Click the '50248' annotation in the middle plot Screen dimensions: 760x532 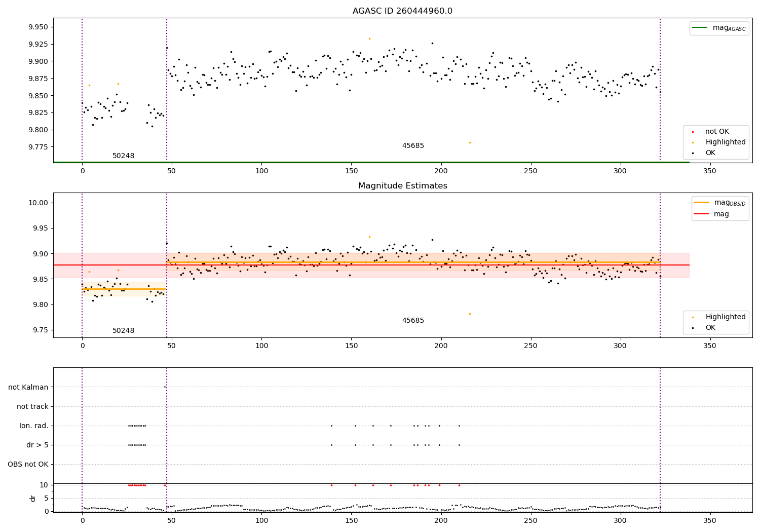click(x=123, y=331)
